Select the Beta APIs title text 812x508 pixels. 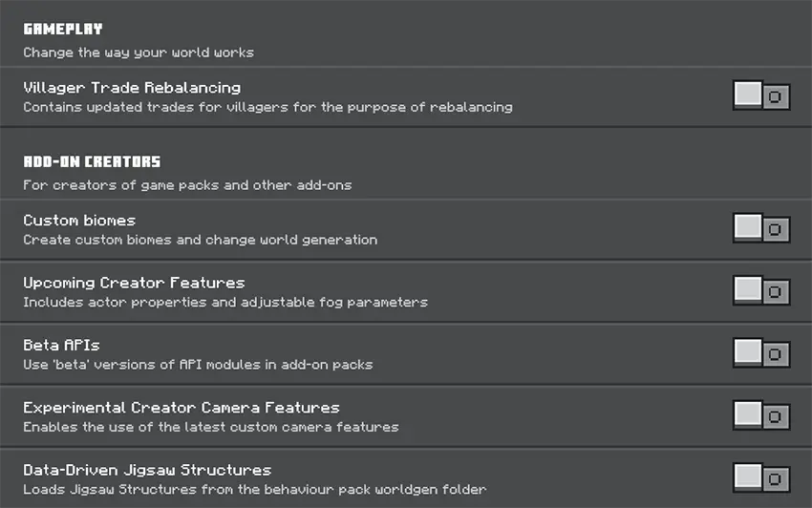(x=61, y=345)
